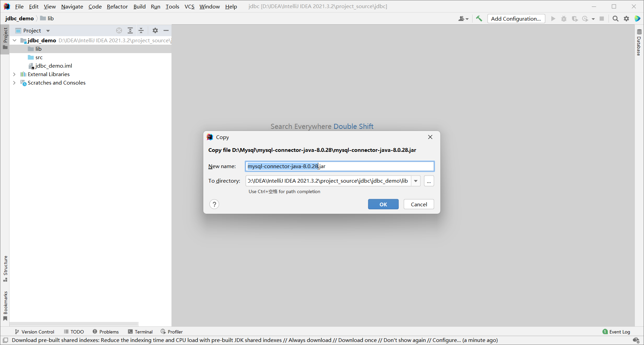This screenshot has height=345, width=644.
Task: Open the Event Log at bottom right
Action: click(616, 332)
